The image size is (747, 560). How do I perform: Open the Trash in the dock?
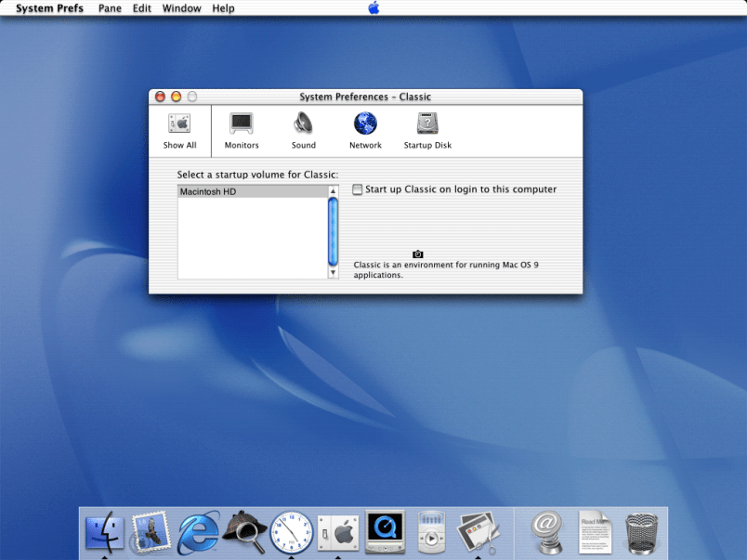(641, 532)
